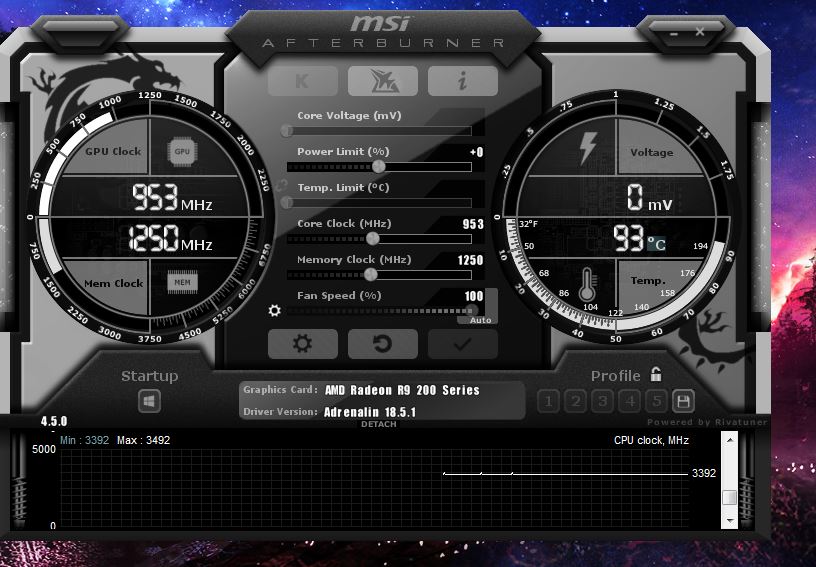Click the monitor scrollbar up arrow
Screen dimensions: 816x567
pos(730,440)
